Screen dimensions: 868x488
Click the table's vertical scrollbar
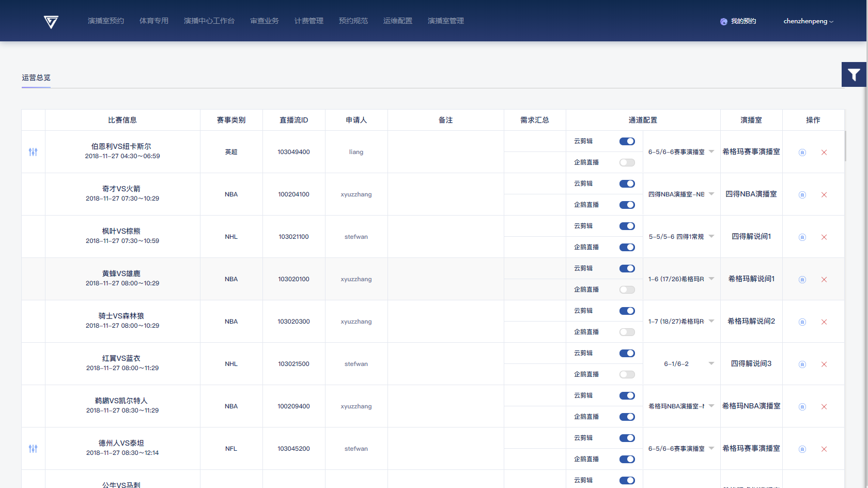[x=845, y=146]
